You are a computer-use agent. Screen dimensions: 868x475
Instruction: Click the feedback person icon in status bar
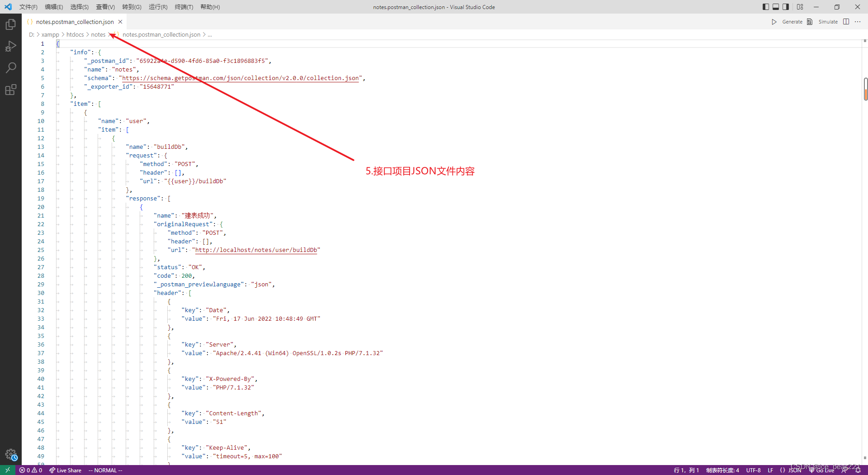(844, 470)
